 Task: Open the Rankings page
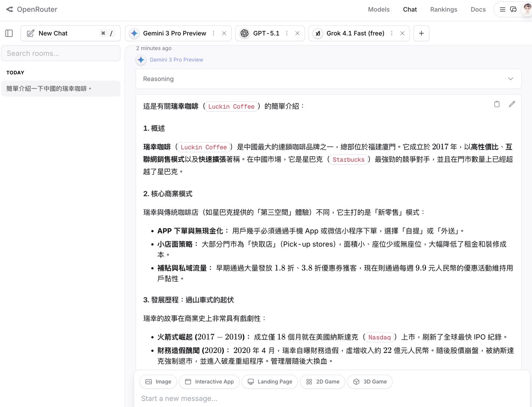[443, 9]
